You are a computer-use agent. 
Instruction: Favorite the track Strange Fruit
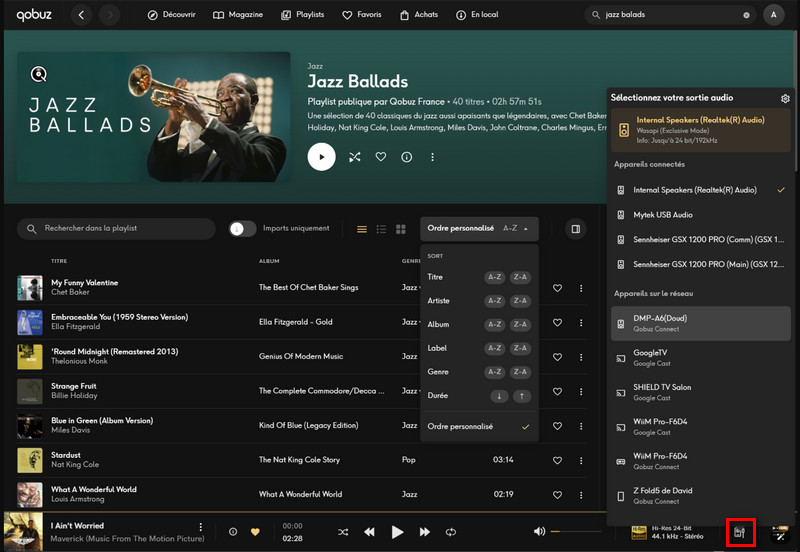pos(557,391)
